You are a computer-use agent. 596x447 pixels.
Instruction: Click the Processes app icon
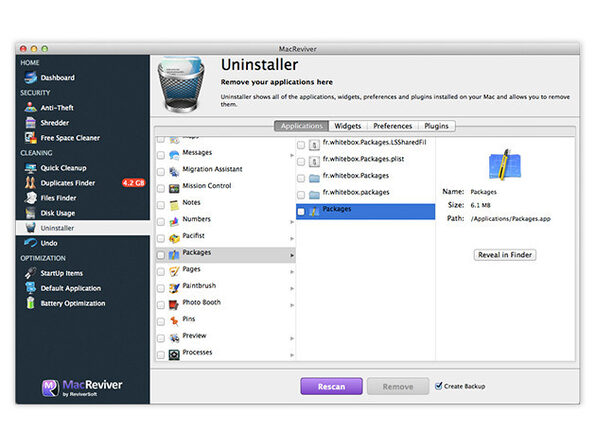click(x=174, y=355)
